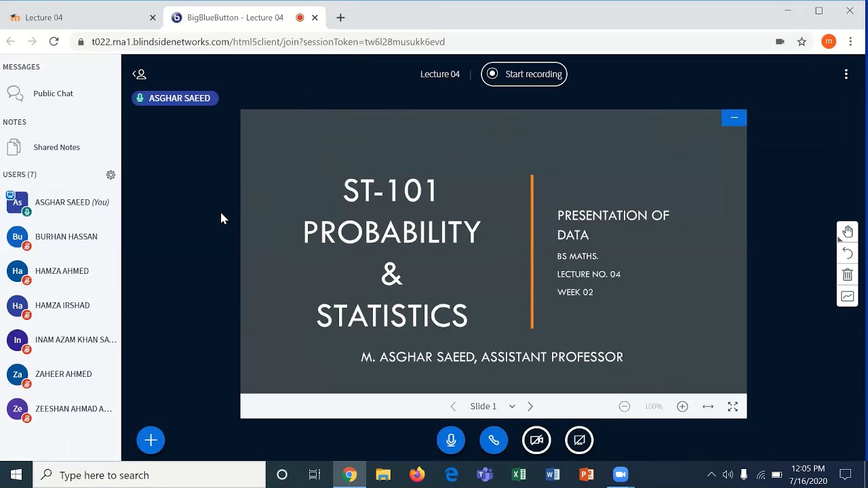Open a new browser tab

tap(340, 18)
